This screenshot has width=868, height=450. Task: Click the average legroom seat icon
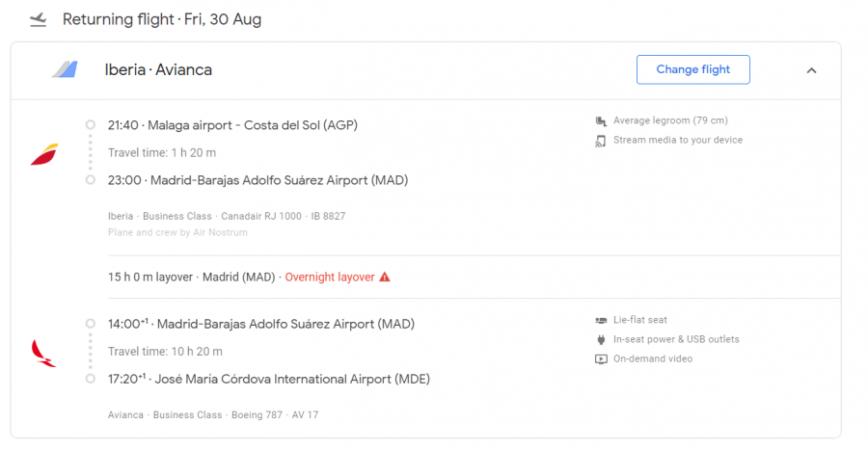click(x=602, y=121)
